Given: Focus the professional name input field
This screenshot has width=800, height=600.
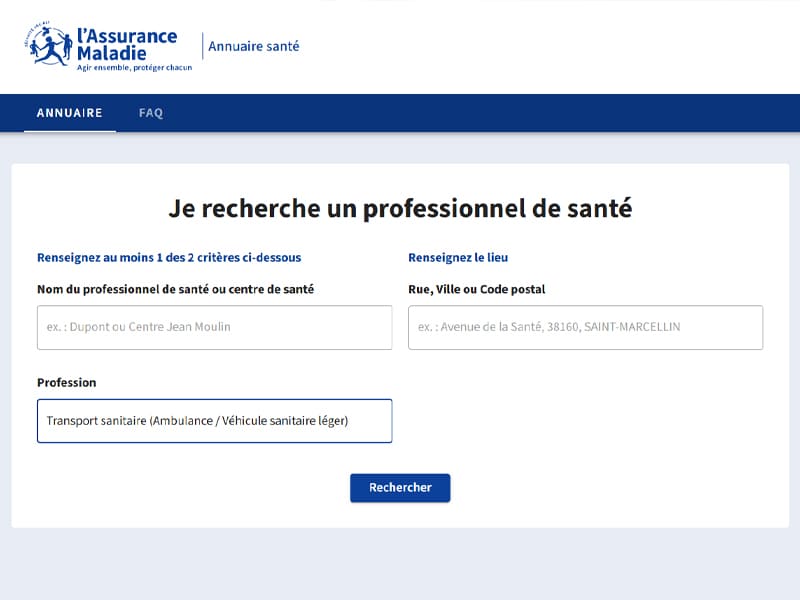Looking at the screenshot, I should click(x=214, y=327).
